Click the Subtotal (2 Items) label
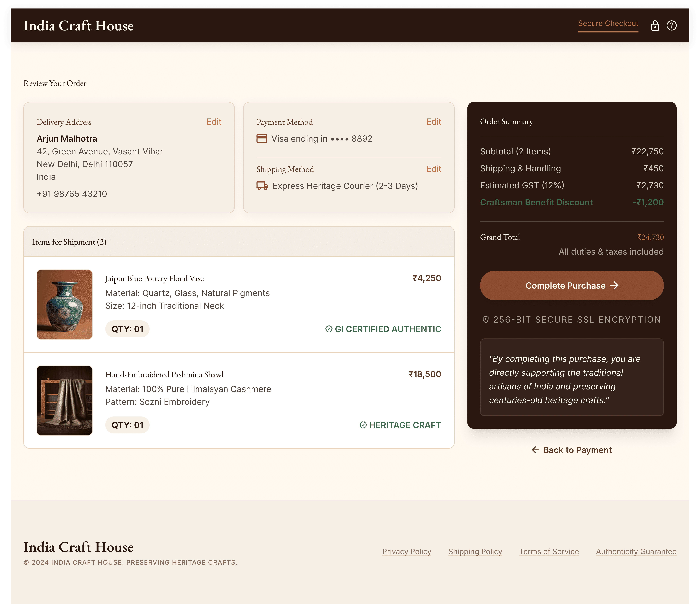The height and width of the screenshot is (604, 700). (x=516, y=151)
